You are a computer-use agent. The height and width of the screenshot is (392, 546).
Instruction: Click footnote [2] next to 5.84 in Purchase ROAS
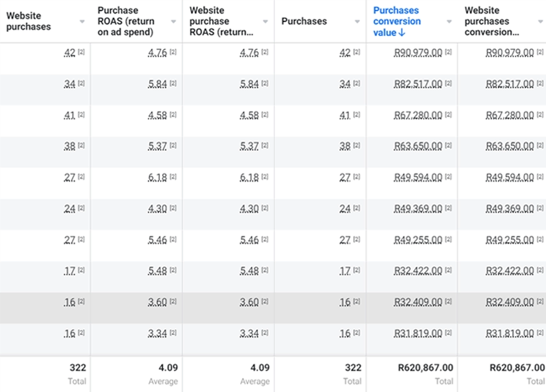pos(173,84)
